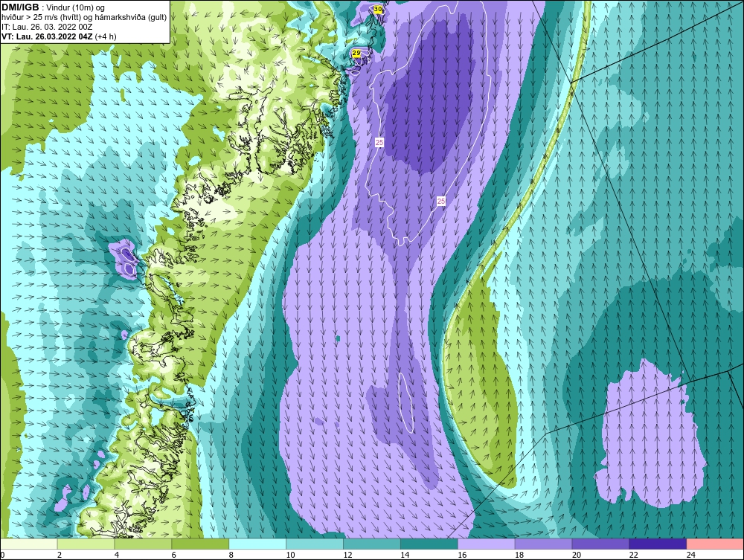744x560 pixels.
Task: Click the '8' legend scale number
Action: pyautogui.click(x=231, y=555)
